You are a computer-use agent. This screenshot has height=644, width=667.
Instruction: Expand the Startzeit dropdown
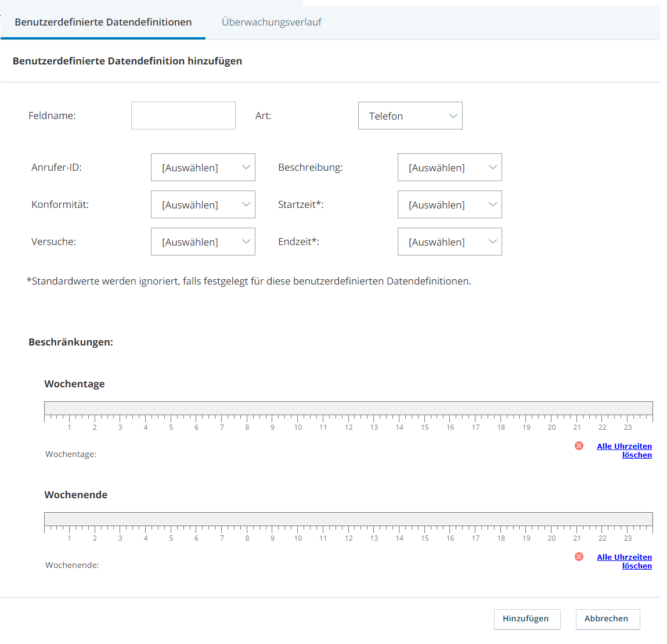(x=450, y=204)
